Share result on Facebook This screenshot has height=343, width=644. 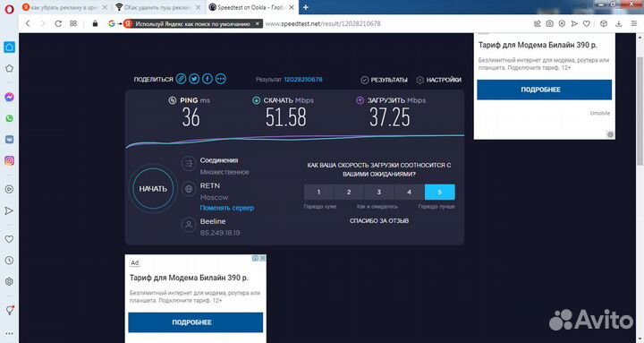coord(208,79)
